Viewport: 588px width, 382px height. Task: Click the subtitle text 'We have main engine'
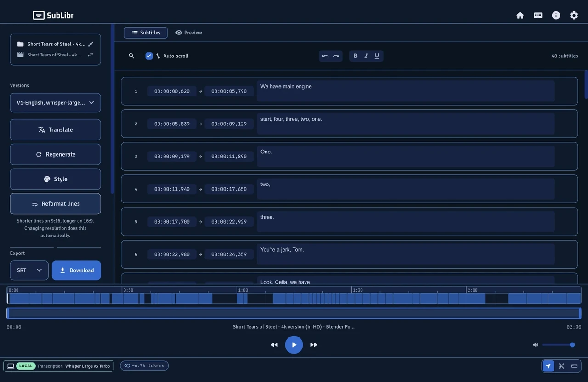(286, 86)
